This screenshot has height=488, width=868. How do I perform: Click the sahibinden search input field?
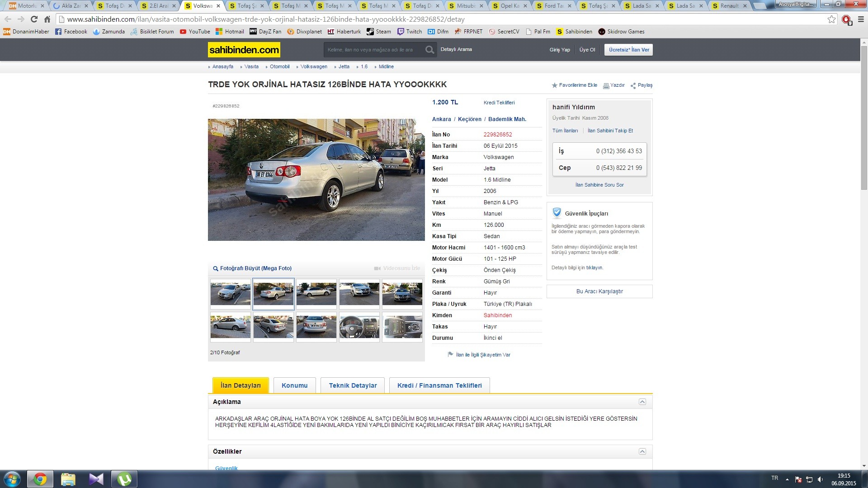[x=374, y=50]
